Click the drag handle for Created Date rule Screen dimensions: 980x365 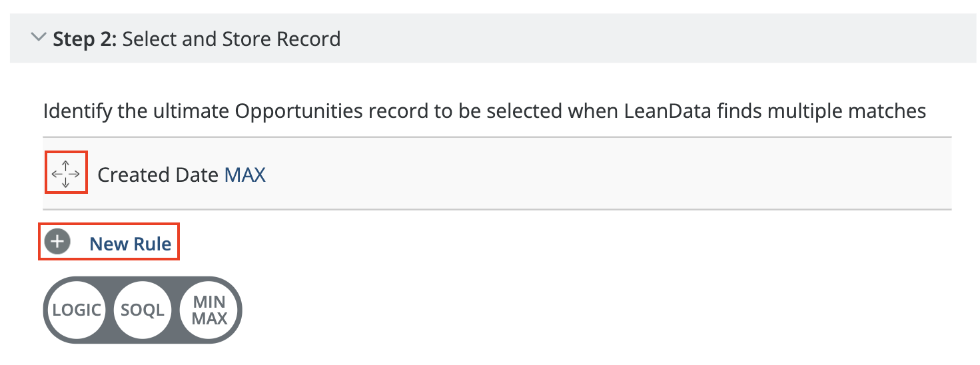point(65,174)
